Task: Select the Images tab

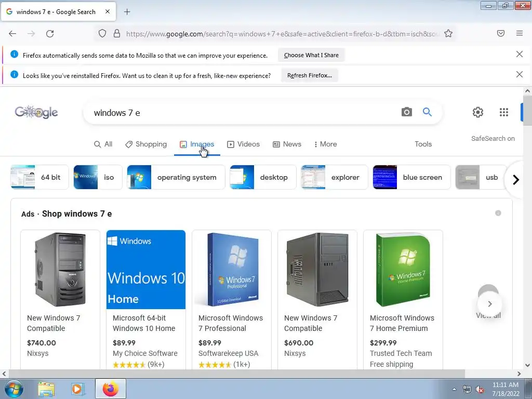Action: (x=197, y=144)
